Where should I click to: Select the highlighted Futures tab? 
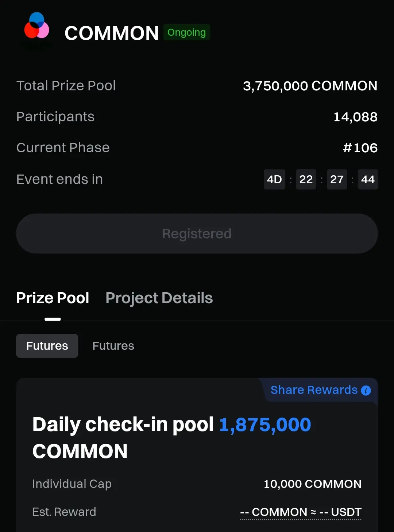coord(47,346)
